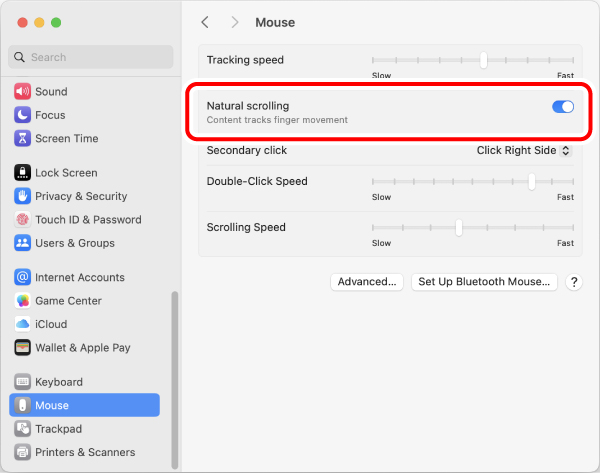
Task: Open the Secondary click dropdown
Action: point(523,150)
